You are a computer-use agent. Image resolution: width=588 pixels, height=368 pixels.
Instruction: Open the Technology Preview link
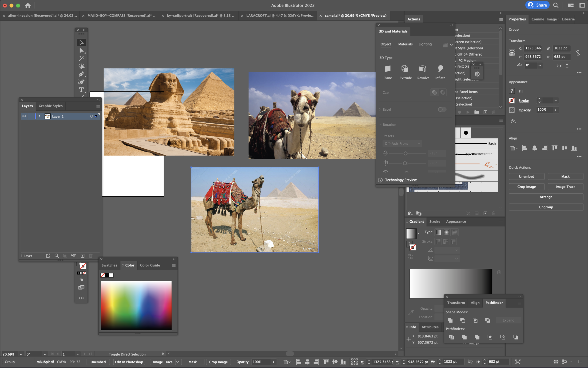(x=401, y=180)
